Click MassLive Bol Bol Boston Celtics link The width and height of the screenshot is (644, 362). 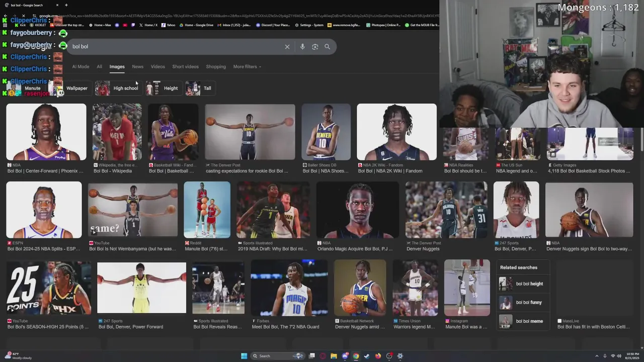(x=594, y=327)
